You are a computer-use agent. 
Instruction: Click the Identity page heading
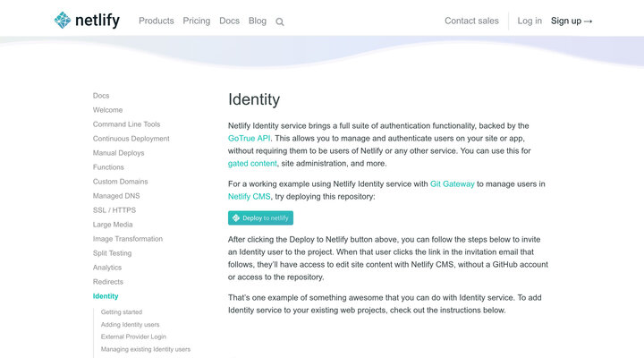coord(254,99)
